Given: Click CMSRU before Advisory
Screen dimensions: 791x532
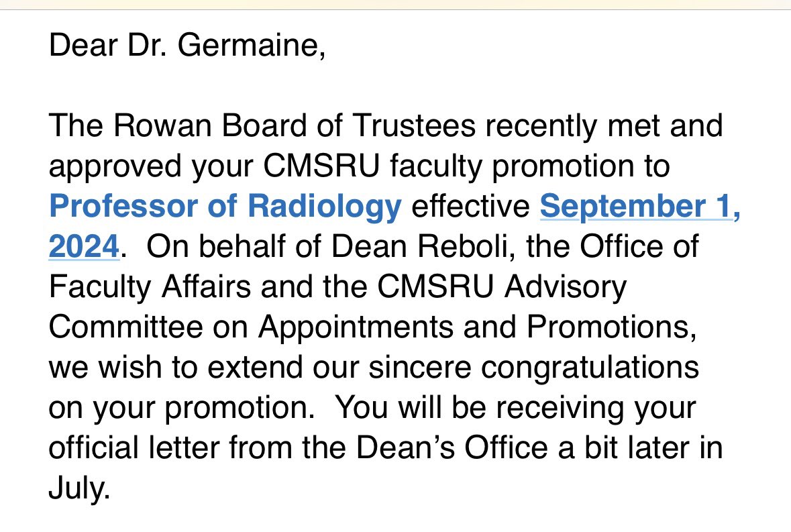Looking at the screenshot, I should pos(435,287).
